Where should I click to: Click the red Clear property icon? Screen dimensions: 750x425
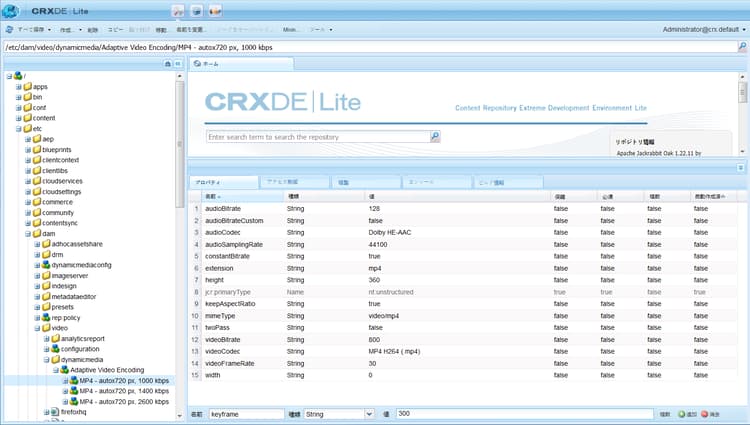704,414
